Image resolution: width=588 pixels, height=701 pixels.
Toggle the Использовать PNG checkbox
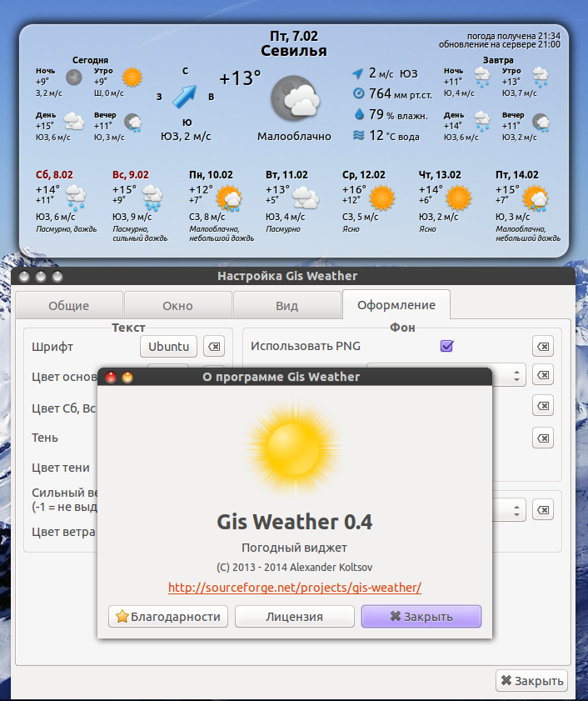[446, 346]
